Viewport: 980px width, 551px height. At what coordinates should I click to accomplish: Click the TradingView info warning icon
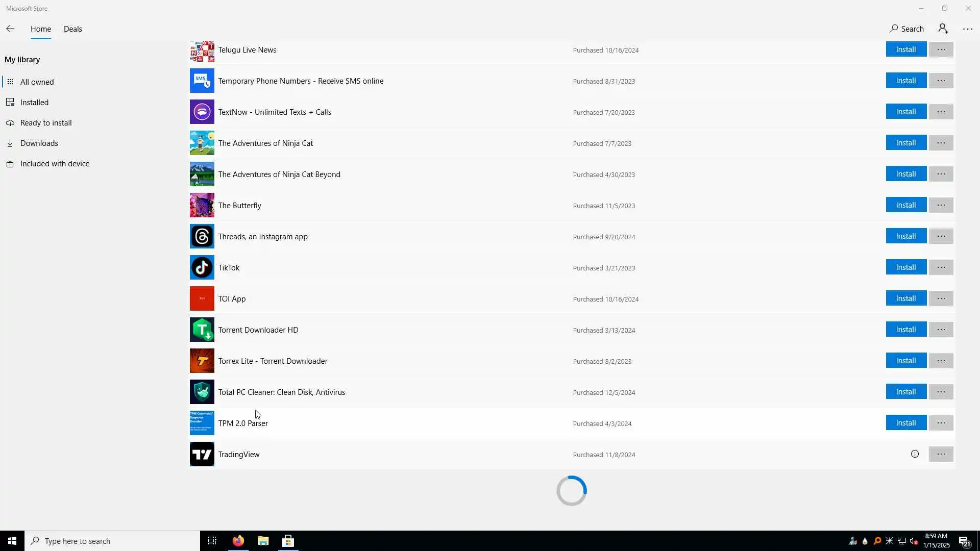(x=915, y=454)
